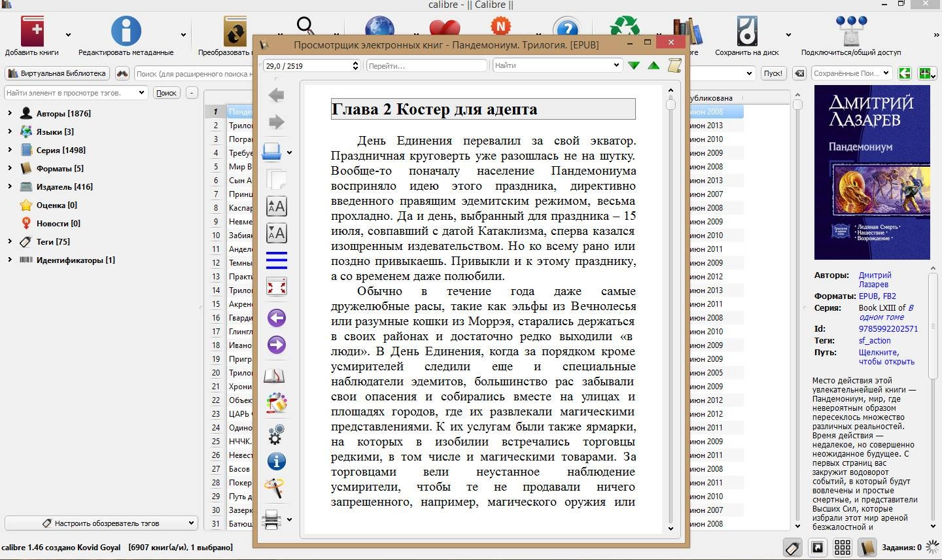
Task: Find next match with green down triangle
Action: point(633,65)
